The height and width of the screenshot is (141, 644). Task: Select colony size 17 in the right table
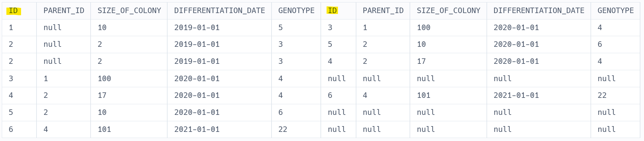pyautogui.click(x=421, y=61)
